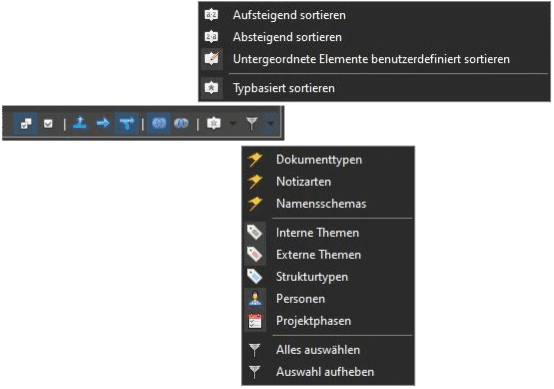Click the funnel filter toolbar icon
Viewport: 554px width, 389px height.
point(252,123)
